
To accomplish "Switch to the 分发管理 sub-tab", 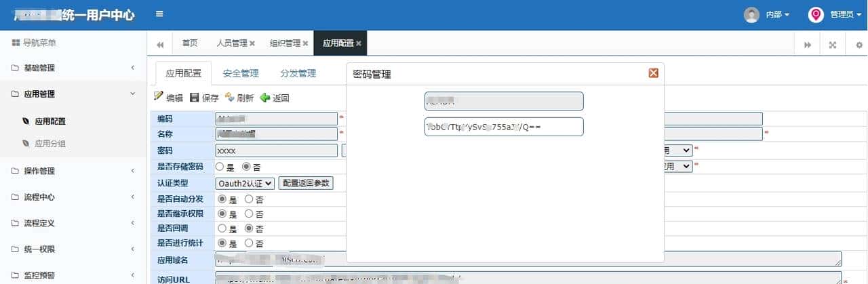I will click(x=298, y=73).
